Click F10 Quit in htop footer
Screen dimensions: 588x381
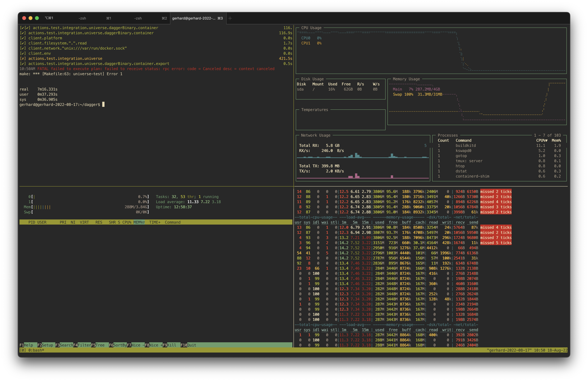point(188,345)
